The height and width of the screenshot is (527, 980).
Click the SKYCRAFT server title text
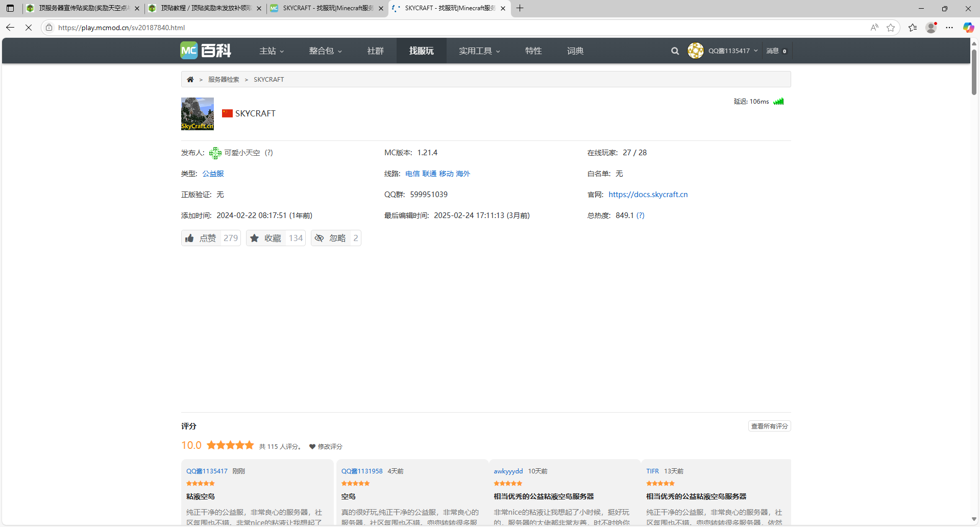pyautogui.click(x=255, y=113)
